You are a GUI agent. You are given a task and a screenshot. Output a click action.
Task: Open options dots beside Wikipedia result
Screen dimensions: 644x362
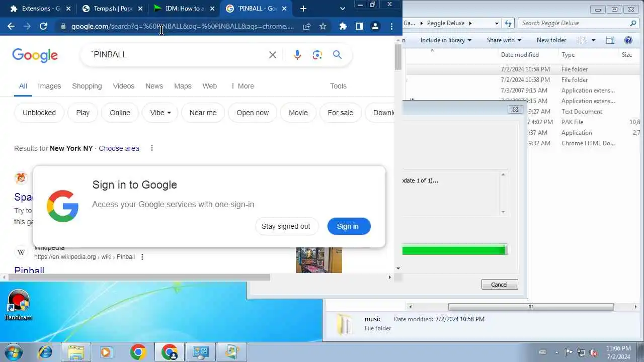coord(142,257)
